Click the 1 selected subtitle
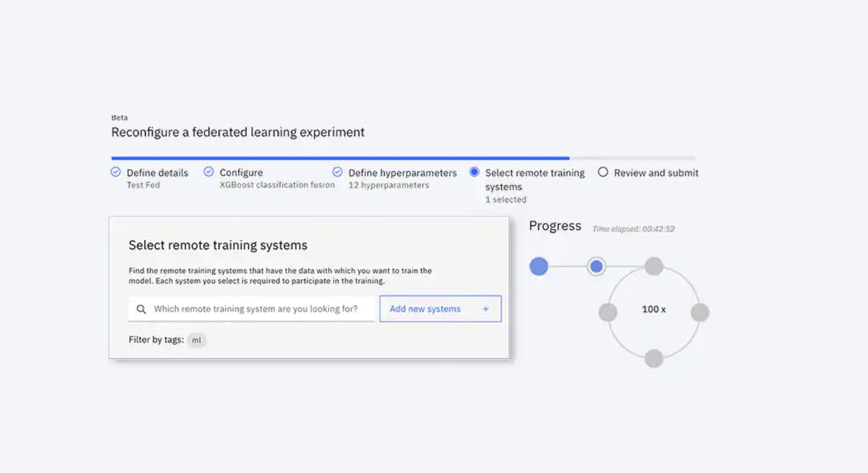The image size is (868, 473). pos(506,200)
